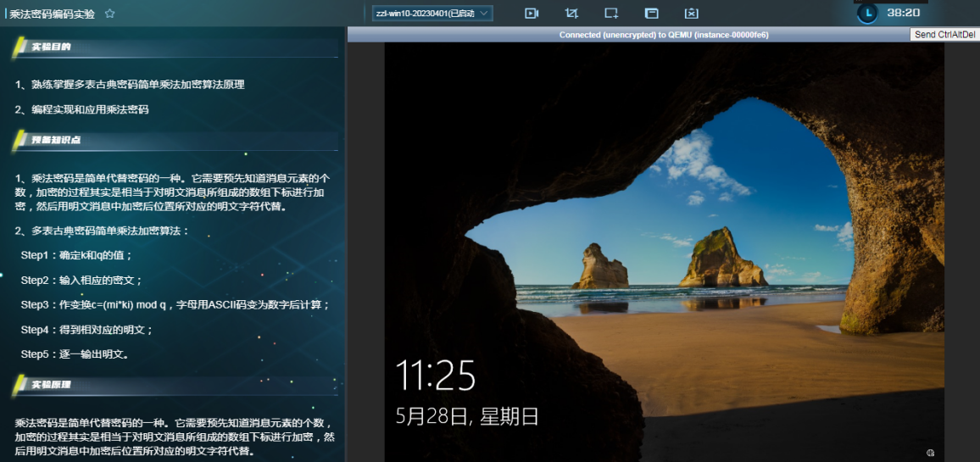Screen dimensions: 980x462
Task: Click the 乘法密码编码实验 page title
Action: coord(53,14)
